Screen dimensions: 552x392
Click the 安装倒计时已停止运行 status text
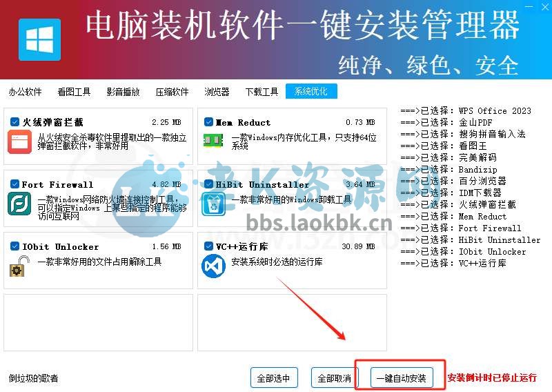click(492, 378)
